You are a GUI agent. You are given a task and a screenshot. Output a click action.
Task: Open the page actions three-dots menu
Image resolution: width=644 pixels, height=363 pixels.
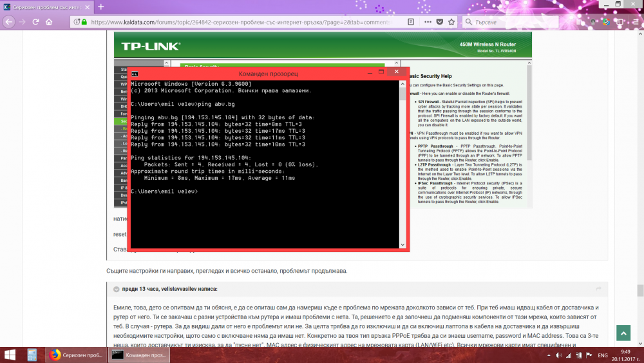click(x=428, y=22)
